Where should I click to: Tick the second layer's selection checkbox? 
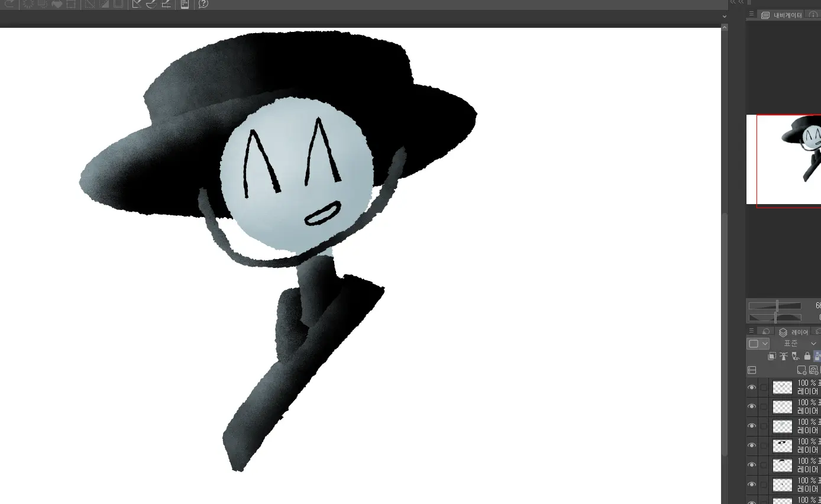764,407
